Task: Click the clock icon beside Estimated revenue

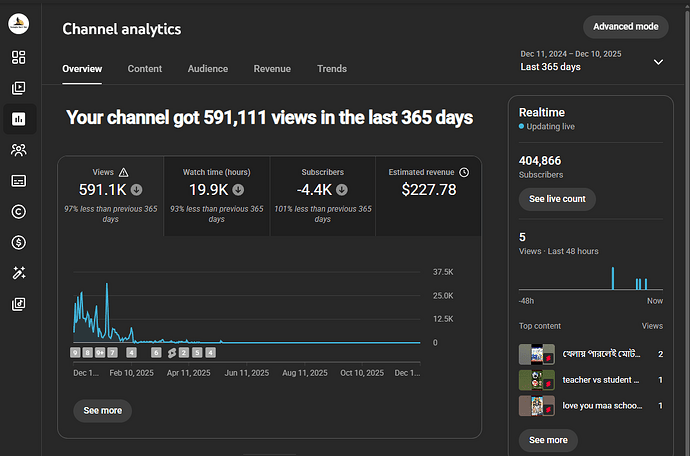Action: coord(464,172)
